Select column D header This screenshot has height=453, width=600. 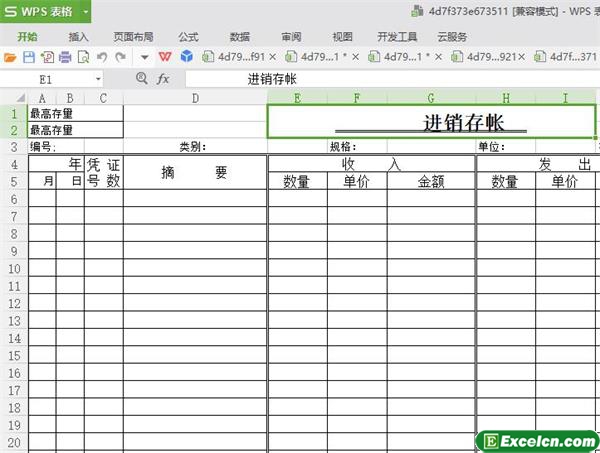pyautogui.click(x=195, y=98)
